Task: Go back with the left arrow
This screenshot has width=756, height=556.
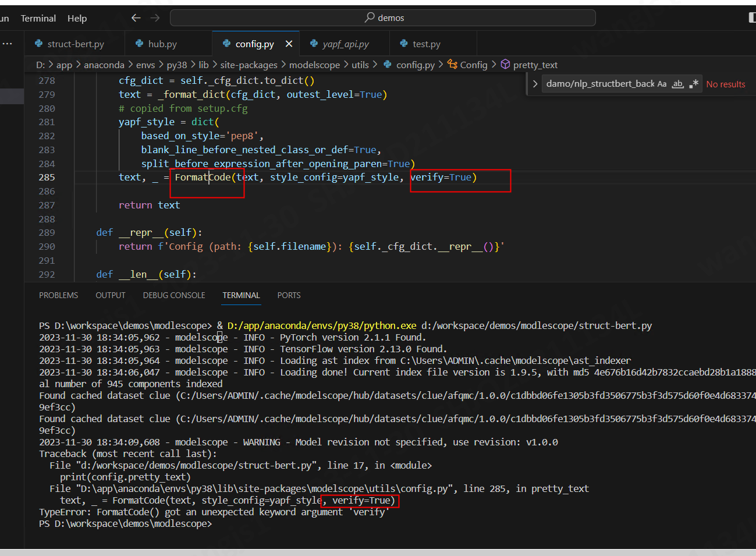Action: (136, 18)
